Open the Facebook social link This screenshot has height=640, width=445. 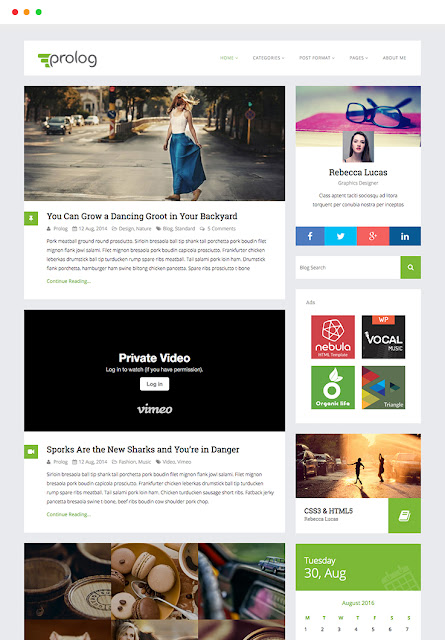(x=310, y=236)
